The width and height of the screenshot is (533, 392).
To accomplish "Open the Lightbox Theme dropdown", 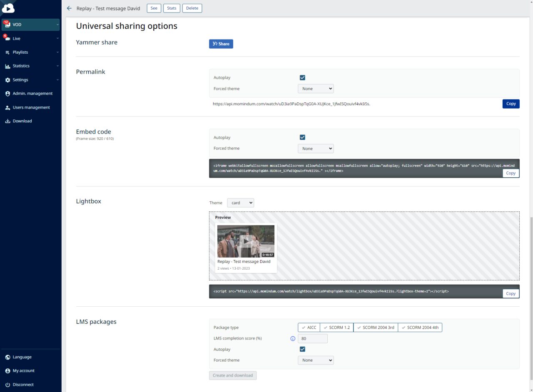I will 240,203.
